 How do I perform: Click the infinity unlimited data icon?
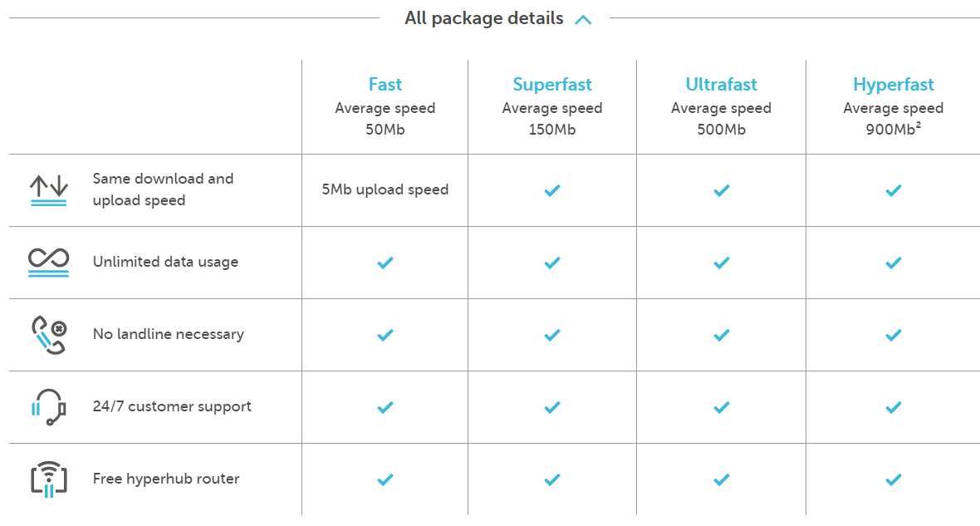click(48, 262)
